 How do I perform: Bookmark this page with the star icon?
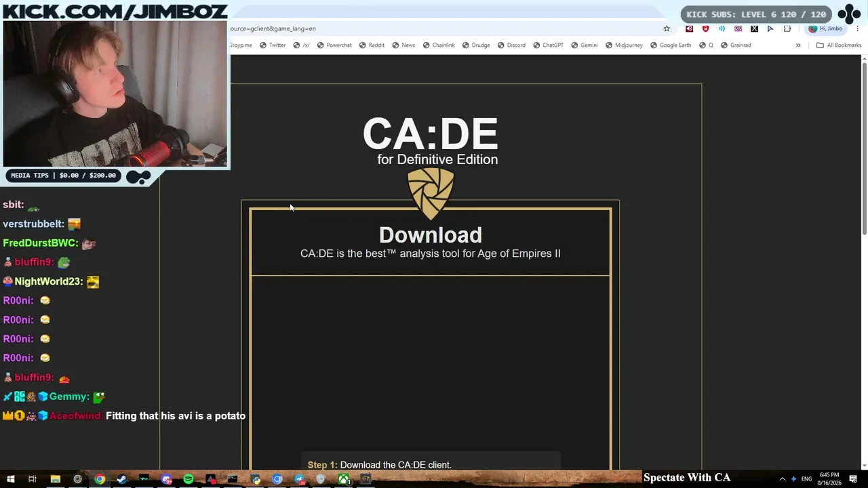coord(667,28)
